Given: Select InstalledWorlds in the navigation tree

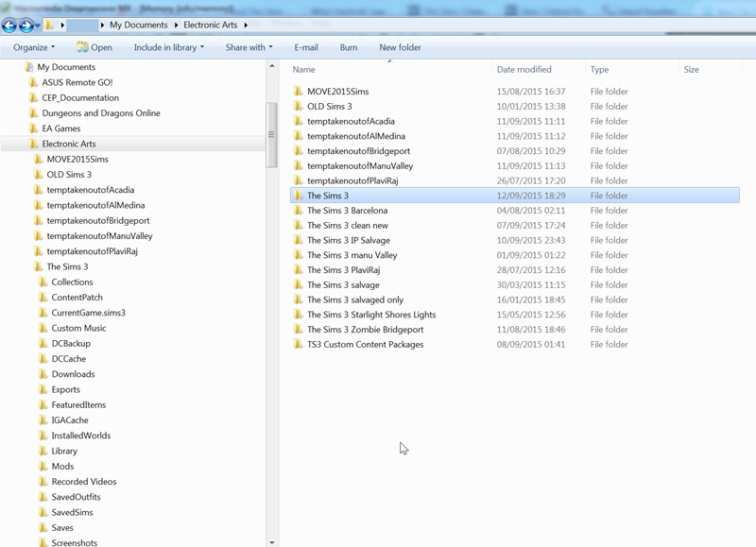Looking at the screenshot, I should [81, 436].
